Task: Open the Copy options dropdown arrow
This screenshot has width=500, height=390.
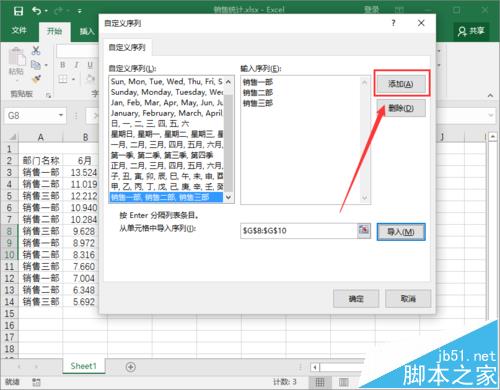Action: pyautogui.click(x=46, y=65)
